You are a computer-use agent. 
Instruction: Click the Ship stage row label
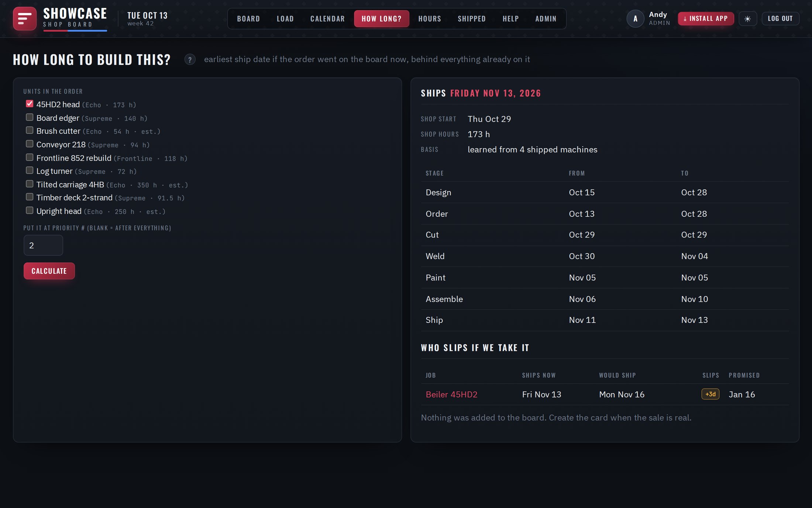tap(434, 320)
